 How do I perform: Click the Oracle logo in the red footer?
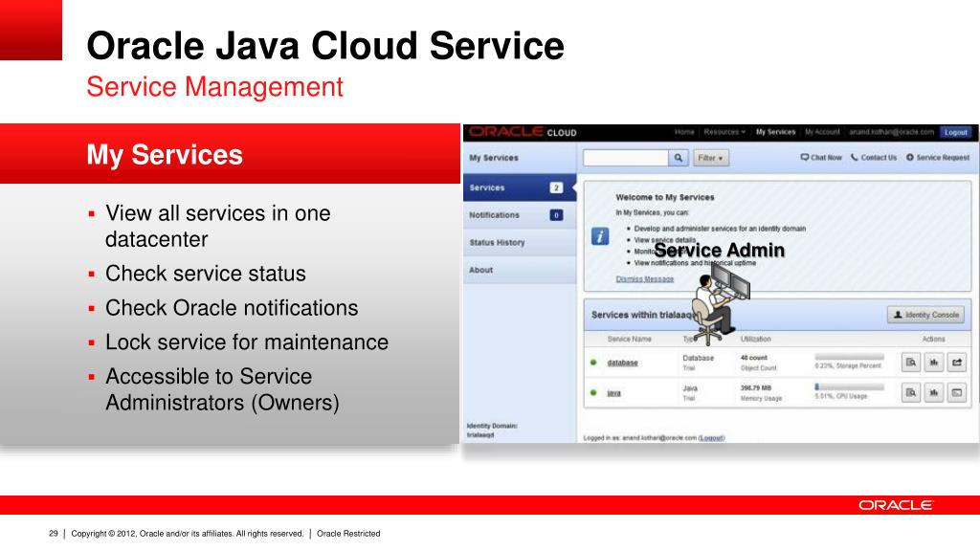coord(895,505)
